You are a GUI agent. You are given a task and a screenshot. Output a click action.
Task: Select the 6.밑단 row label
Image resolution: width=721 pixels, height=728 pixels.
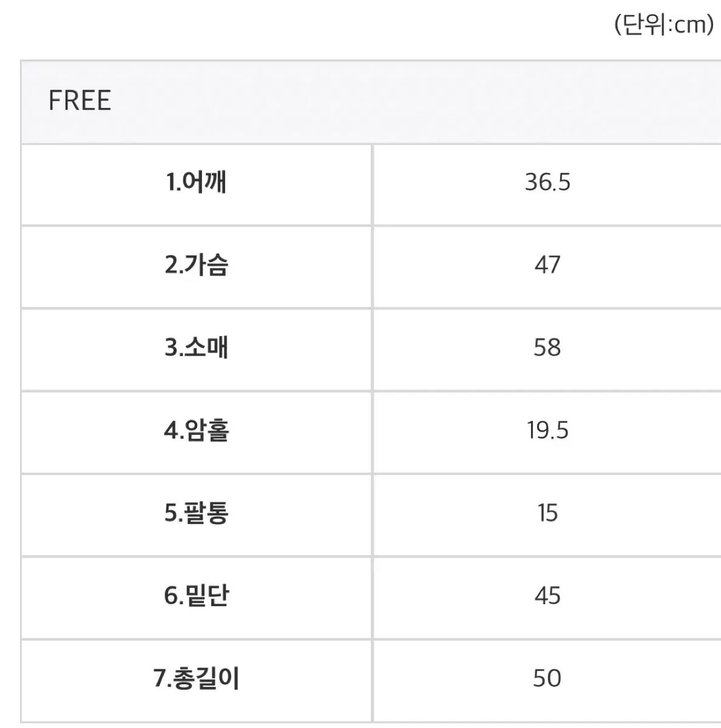[196, 596]
